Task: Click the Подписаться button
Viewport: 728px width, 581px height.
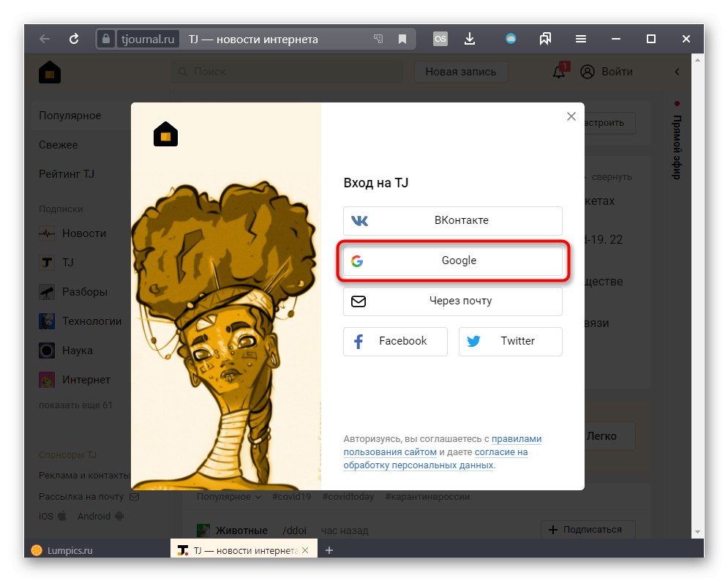Action: point(588,530)
